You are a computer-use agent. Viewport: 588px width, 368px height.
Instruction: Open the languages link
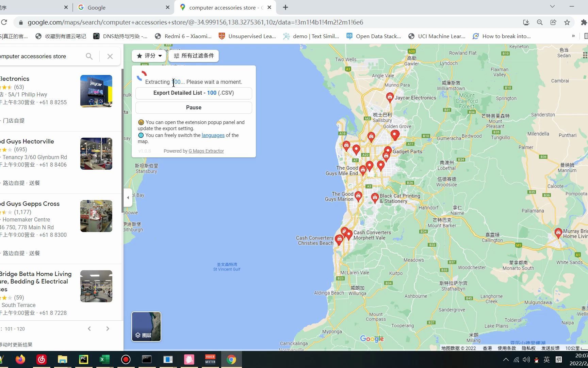(x=213, y=135)
